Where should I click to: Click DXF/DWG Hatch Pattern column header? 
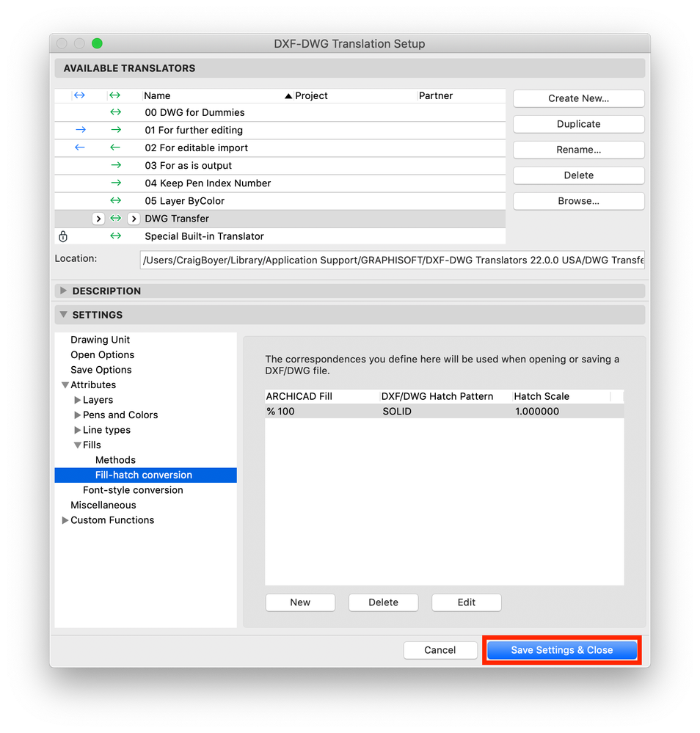click(445, 396)
